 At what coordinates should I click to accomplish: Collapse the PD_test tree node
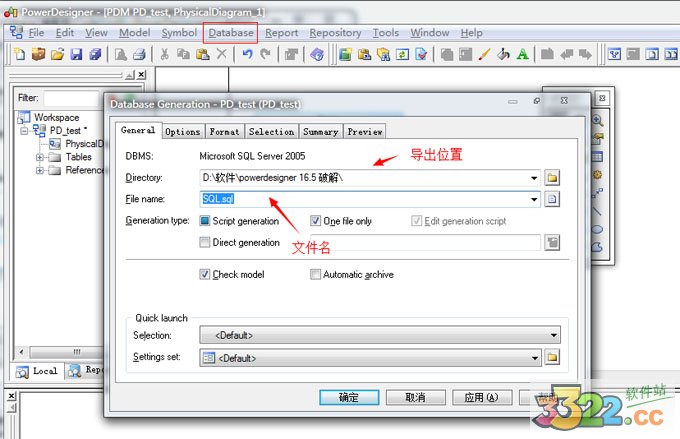tap(24, 130)
